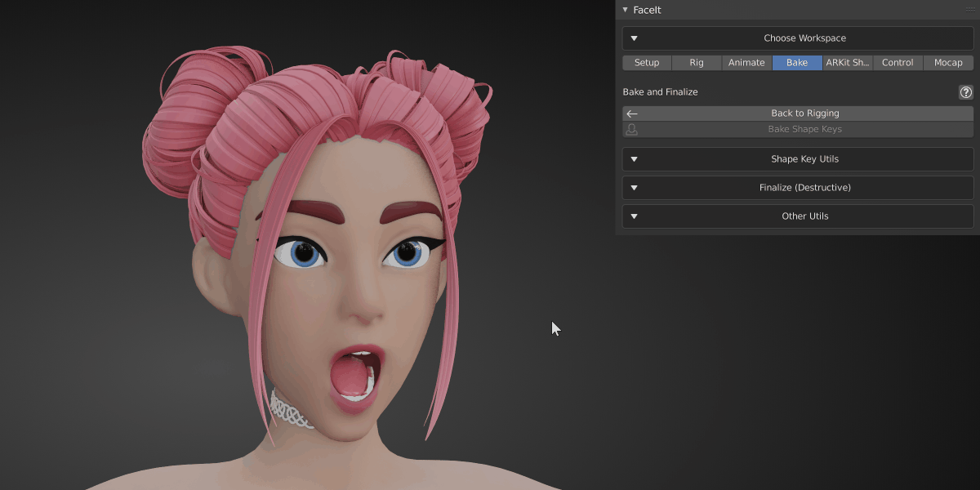Switch to the Rig workspace tab
This screenshot has height=490, width=980.
coord(697,63)
